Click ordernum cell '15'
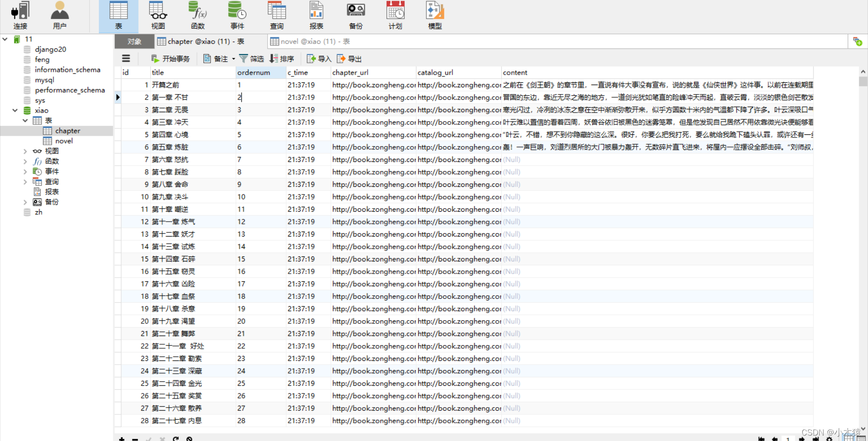Image resolution: width=868 pixels, height=441 pixels. (x=261, y=259)
